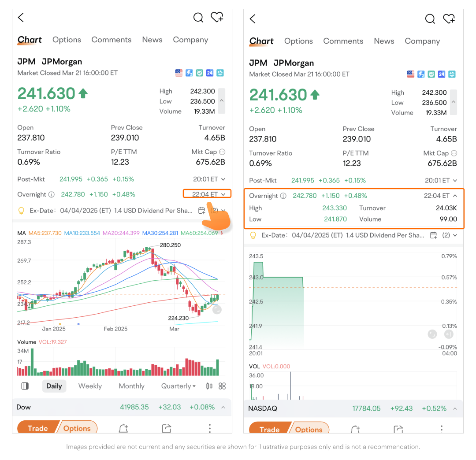Viewport: 476px width, 460px height.
Task: Collapse the Dow index bar chevron
Action: 223,407
